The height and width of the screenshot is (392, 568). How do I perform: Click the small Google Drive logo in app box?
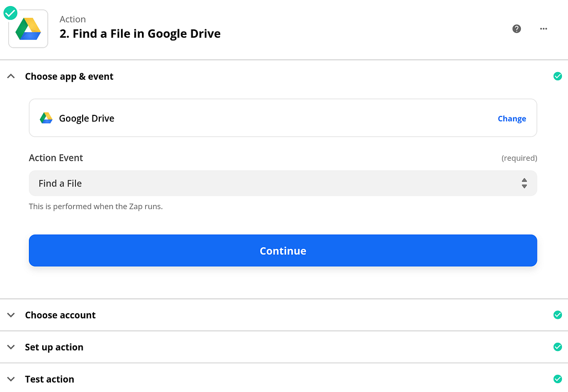pyautogui.click(x=46, y=118)
